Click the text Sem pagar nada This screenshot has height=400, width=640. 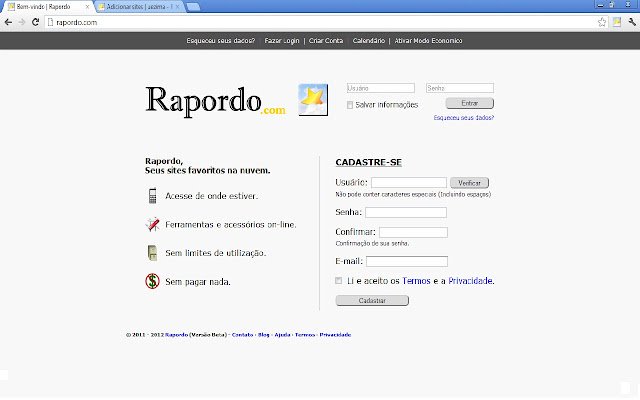coord(198,282)
